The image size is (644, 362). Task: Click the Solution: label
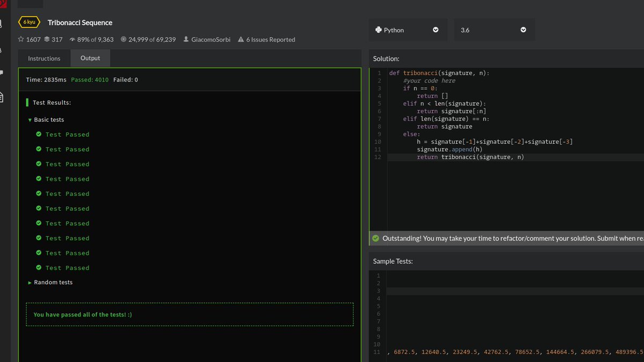click(x=386, y=59)
